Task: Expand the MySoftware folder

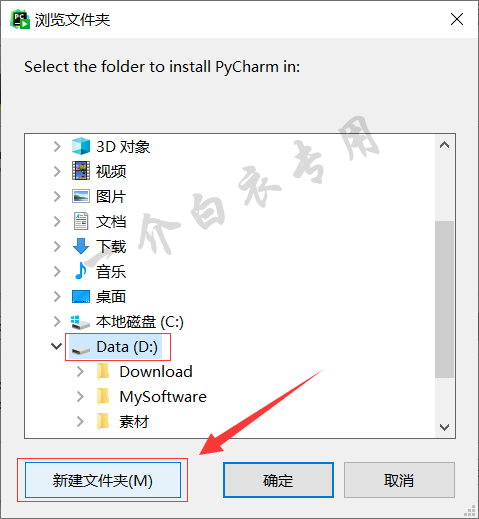Action: [80, 396]
